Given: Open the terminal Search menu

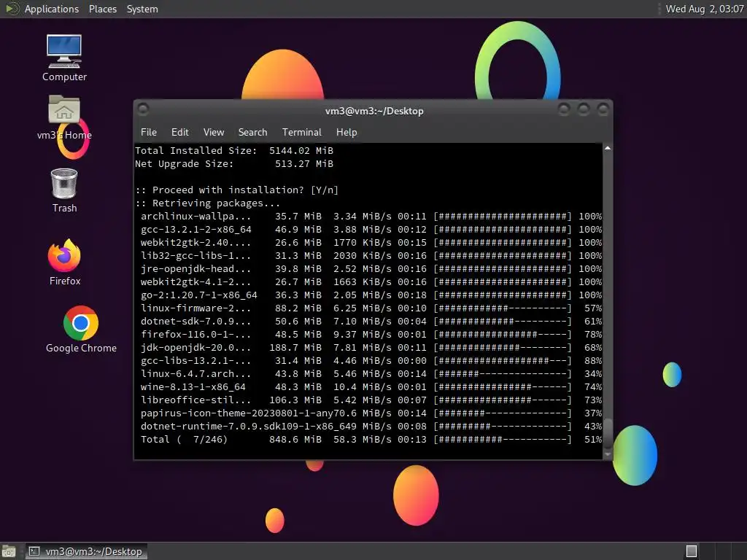Looking at the screenshot, I should (252, 133).
